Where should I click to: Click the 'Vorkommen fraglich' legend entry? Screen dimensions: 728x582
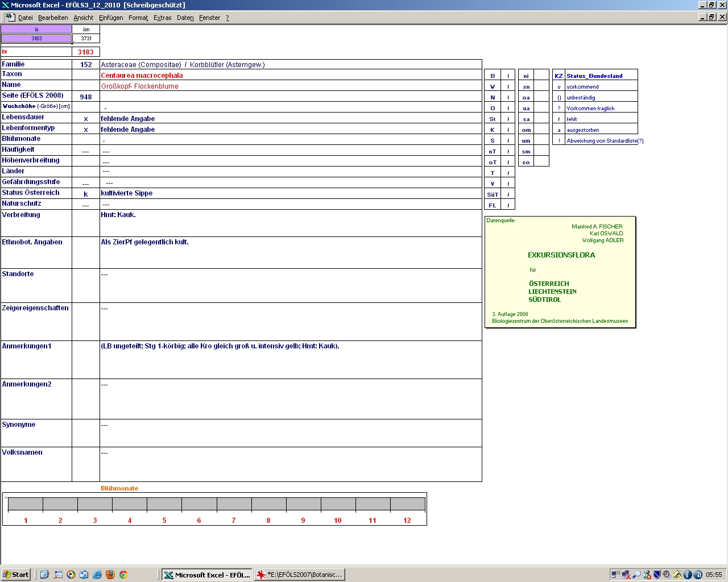pyautogui.click(x=590, y=109)
